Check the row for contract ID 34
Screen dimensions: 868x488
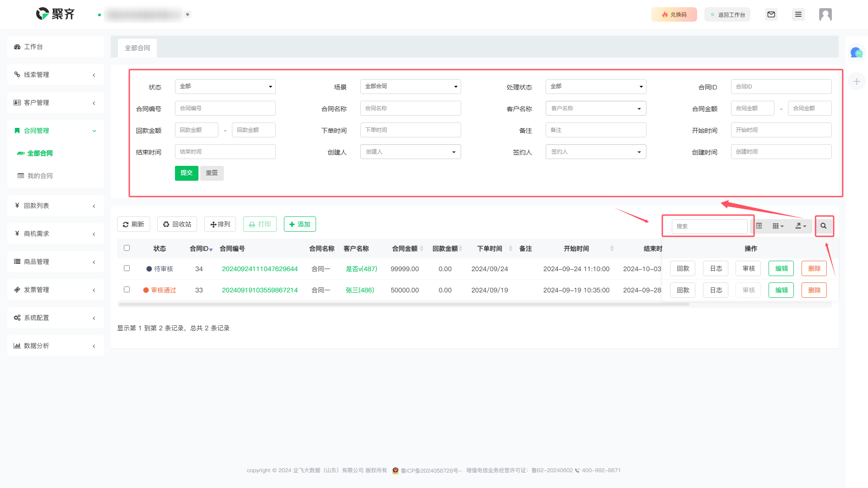127,268
